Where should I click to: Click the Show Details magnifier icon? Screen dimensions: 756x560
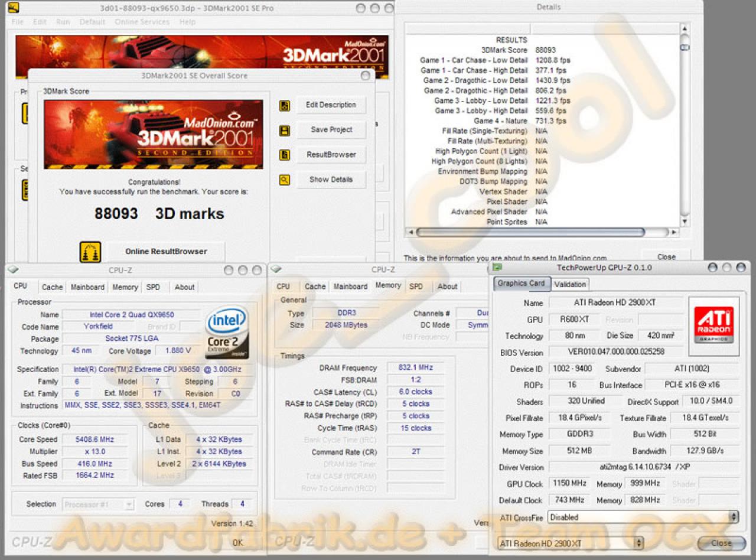(x=285, y=180)
